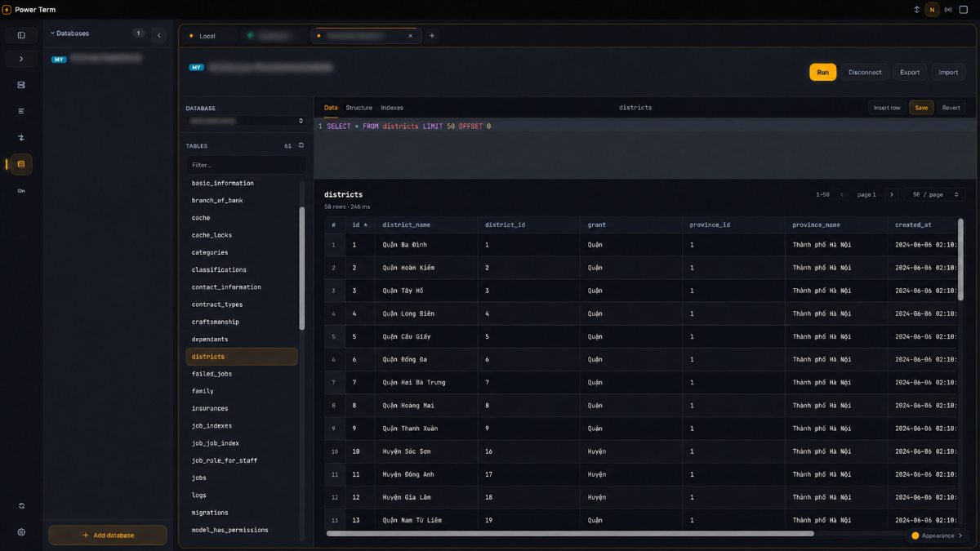The image size is (980, 551).
Task: Close the active connection tab
Action: click(x=411, y=36)
